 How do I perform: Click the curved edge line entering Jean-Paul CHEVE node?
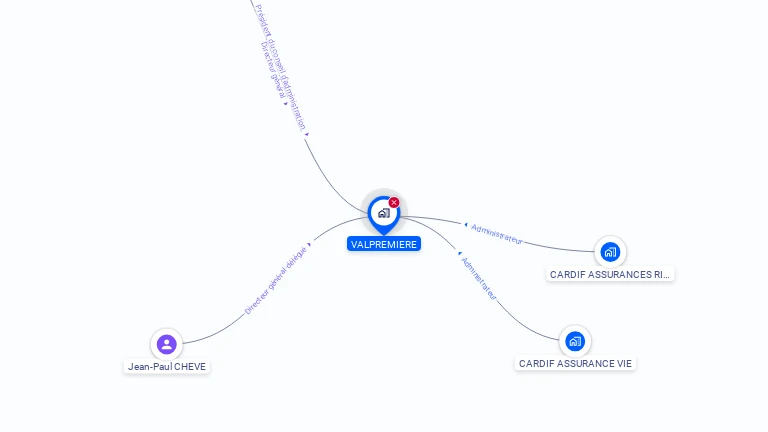click(x=213, y=335)
